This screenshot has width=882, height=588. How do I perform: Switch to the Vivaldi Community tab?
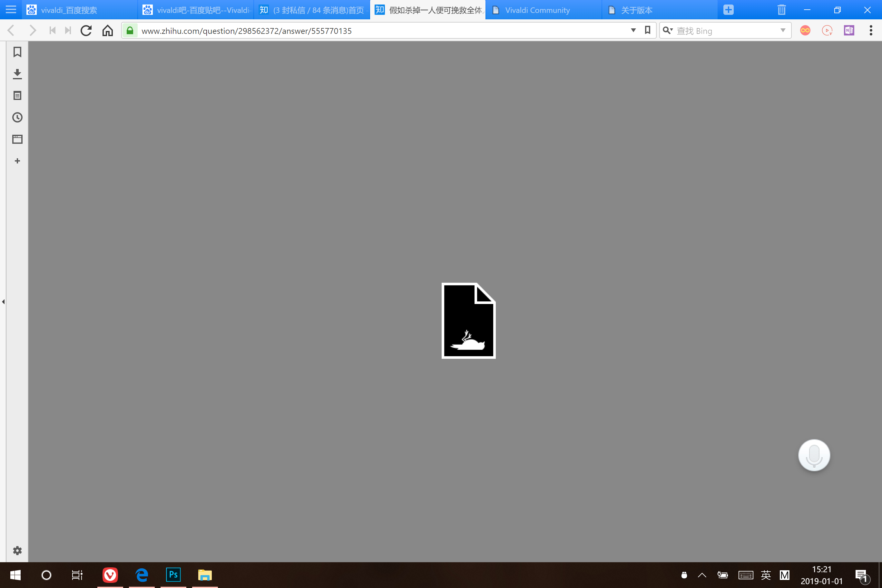(x=537, y=10)
